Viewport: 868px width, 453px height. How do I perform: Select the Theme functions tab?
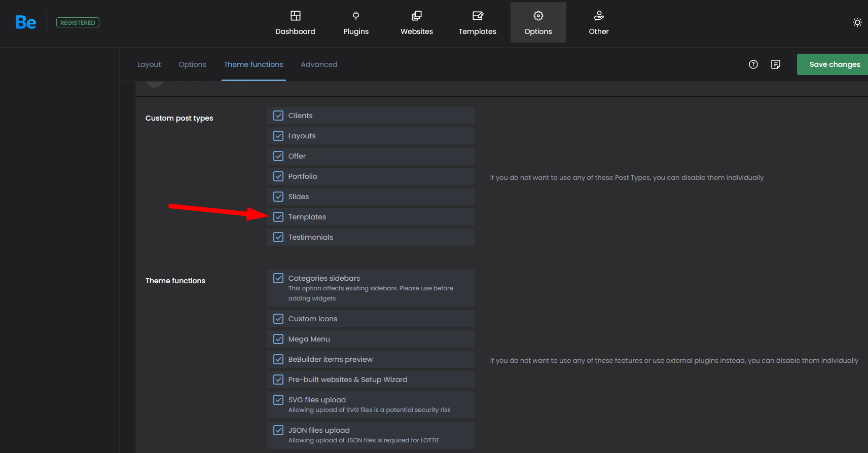click(254, 64)
